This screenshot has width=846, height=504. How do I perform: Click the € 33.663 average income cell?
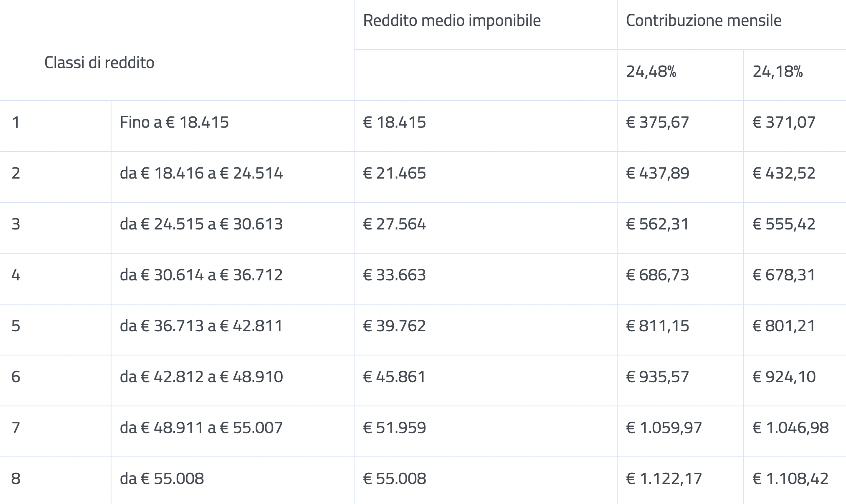(395, 275)
